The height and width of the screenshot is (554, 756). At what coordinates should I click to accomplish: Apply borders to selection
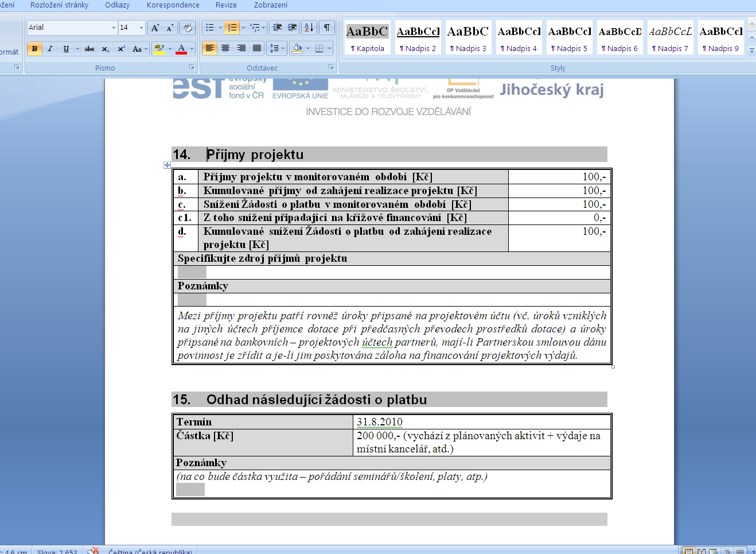pyautogui.click(x=319, y=49)
